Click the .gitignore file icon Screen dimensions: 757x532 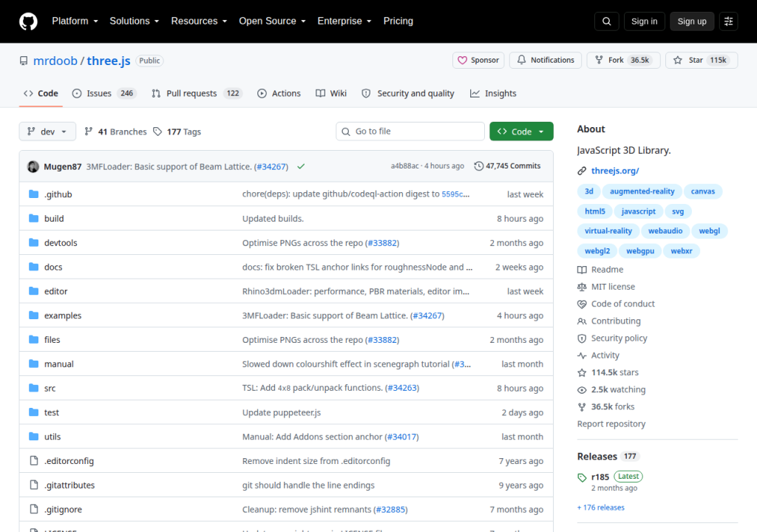[x=34, y=509]
